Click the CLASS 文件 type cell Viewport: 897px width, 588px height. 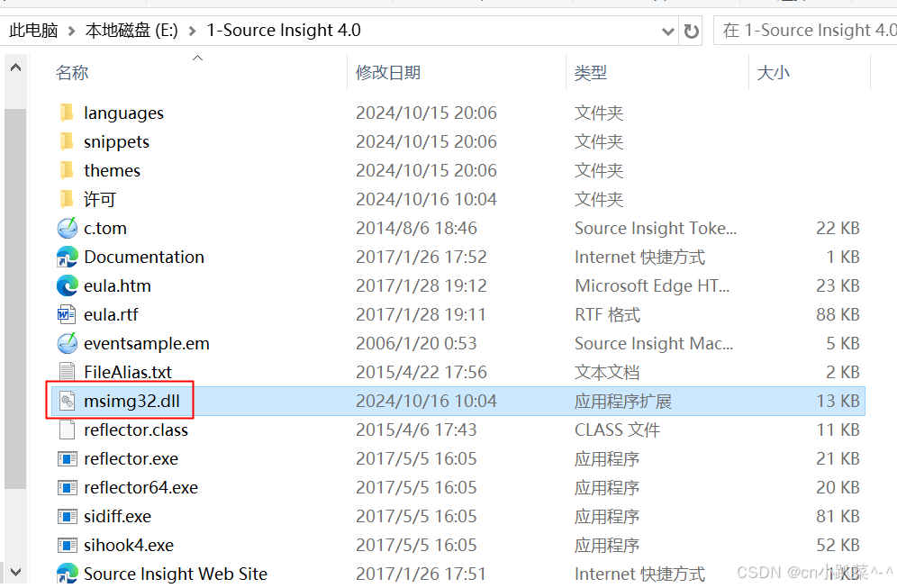tap(618, 430)
